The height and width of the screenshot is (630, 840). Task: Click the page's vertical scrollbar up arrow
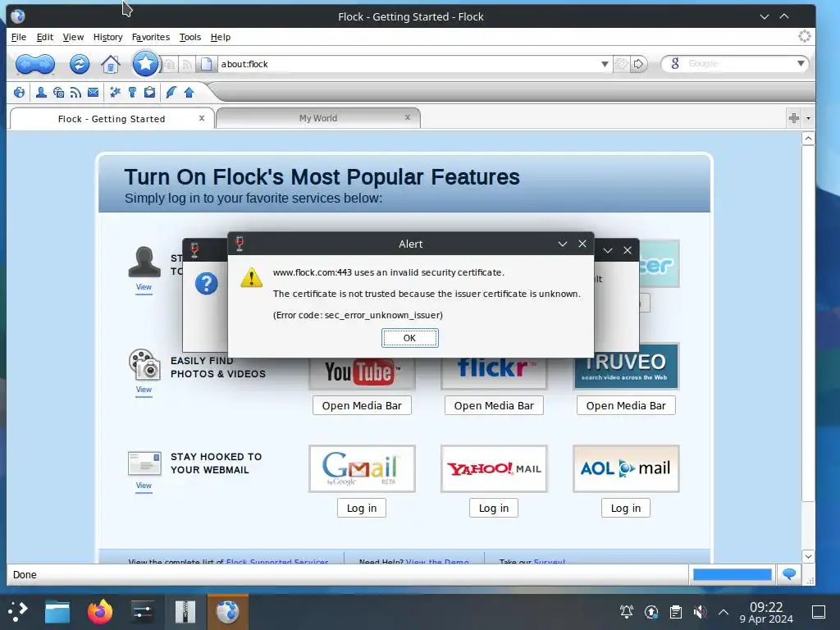click(808, 139)
